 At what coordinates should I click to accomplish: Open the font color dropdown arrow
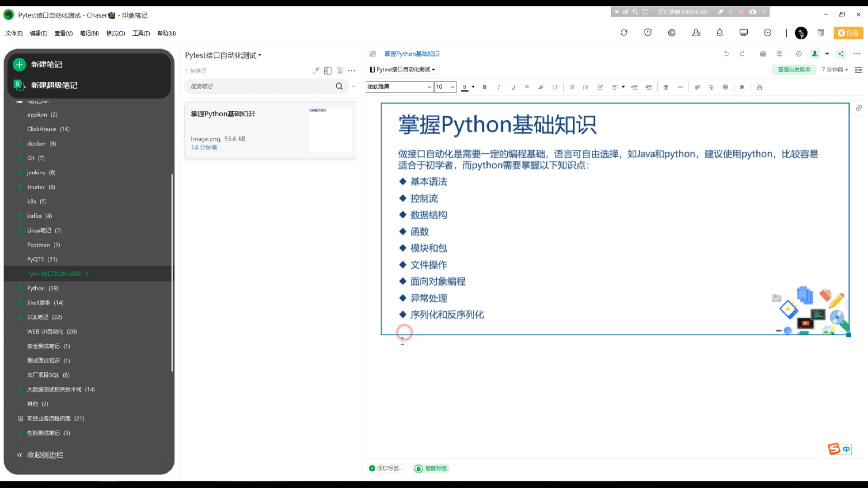[x=473, y=87]
